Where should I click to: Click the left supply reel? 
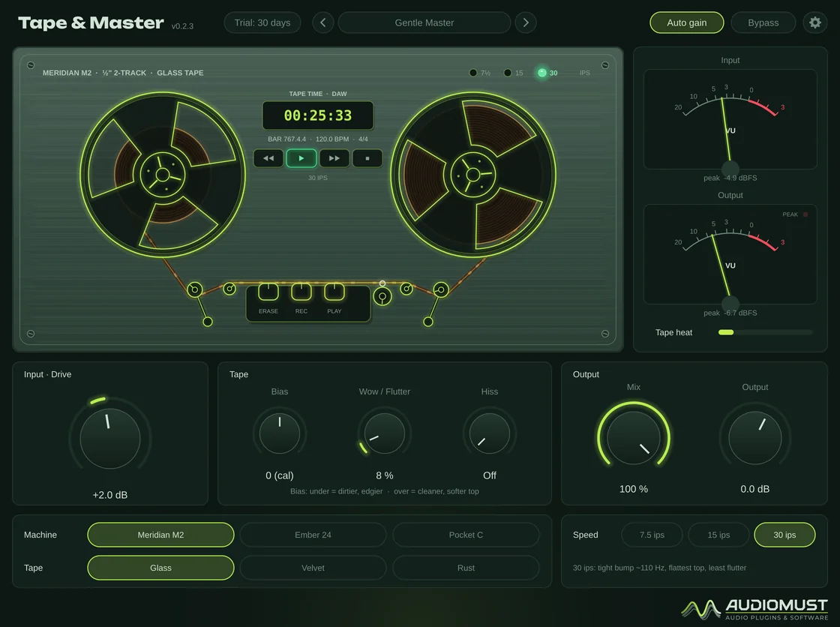[x=162, y=175]
